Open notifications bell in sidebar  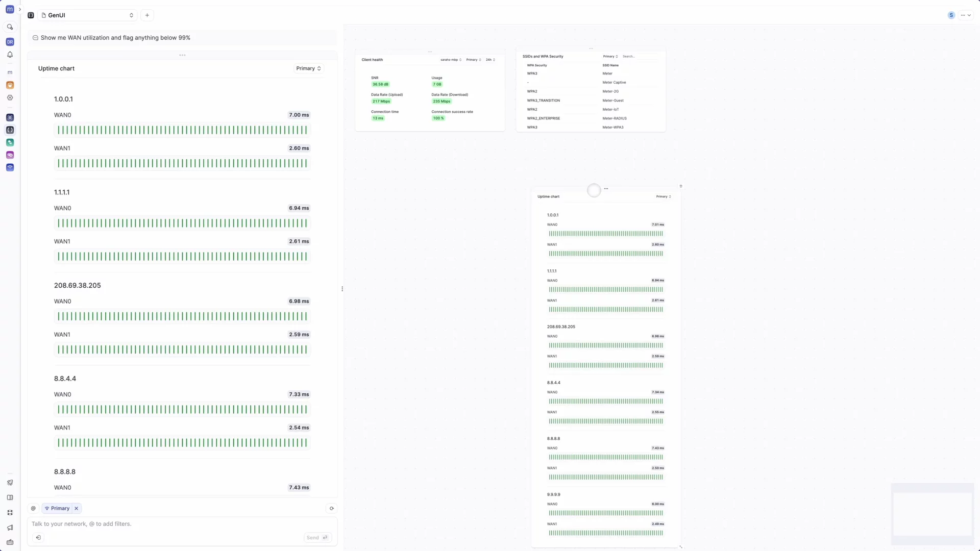coord(10,55)
